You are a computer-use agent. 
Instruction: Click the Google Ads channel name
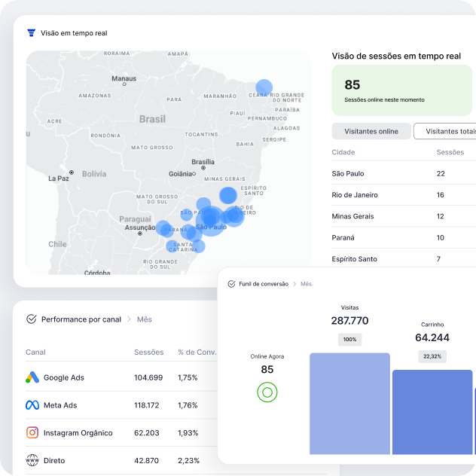coord(64,377)
